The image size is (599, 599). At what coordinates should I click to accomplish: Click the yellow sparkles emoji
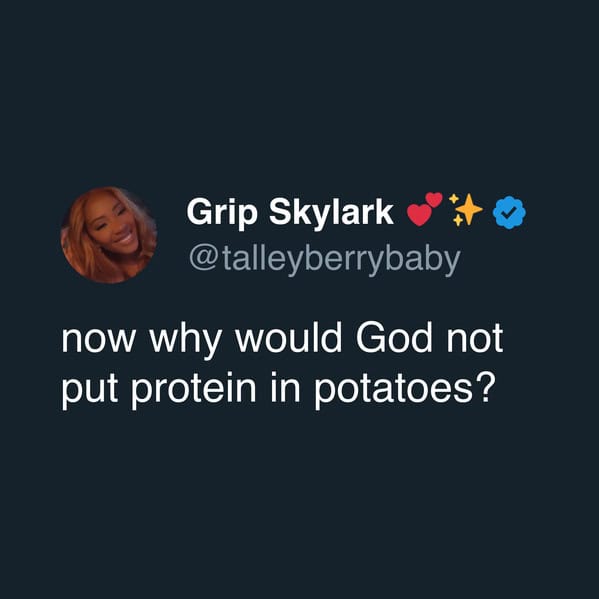pos(466,210)
